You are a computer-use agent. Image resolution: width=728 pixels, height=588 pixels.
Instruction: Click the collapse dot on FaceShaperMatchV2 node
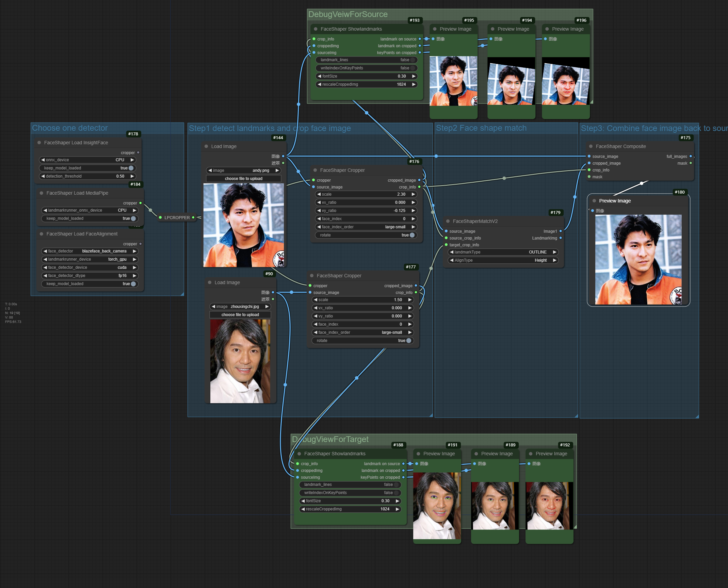click(448, 221)
